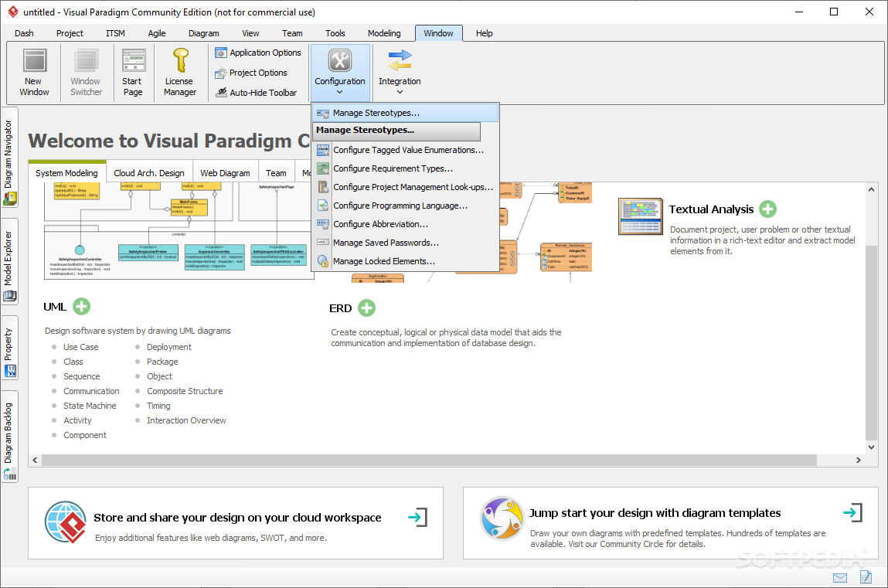Open the Modeling menu

click(x=384, y=33)
